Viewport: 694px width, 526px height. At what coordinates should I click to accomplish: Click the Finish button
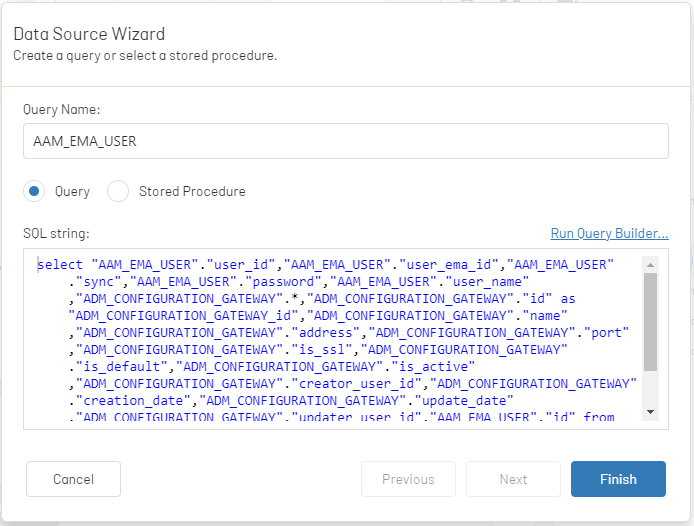click(x=618, y=479)
